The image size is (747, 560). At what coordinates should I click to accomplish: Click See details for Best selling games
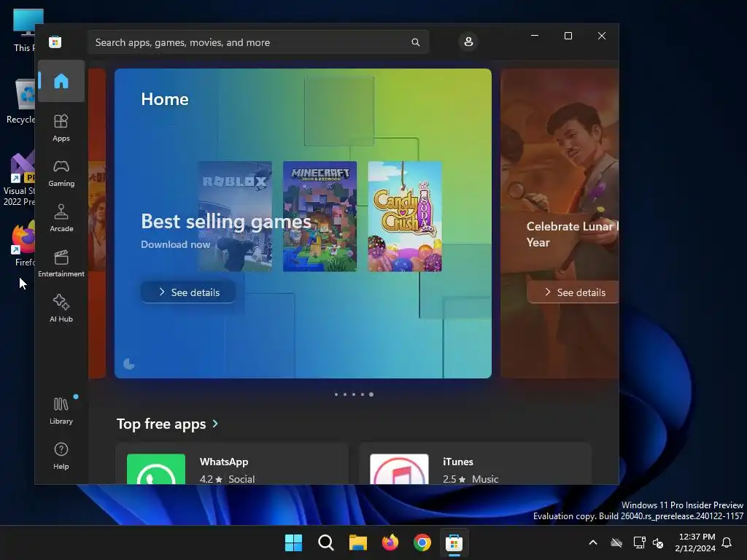click(188, 292)
